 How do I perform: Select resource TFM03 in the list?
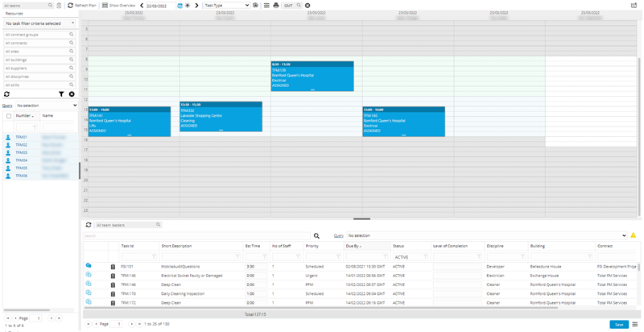22,152
